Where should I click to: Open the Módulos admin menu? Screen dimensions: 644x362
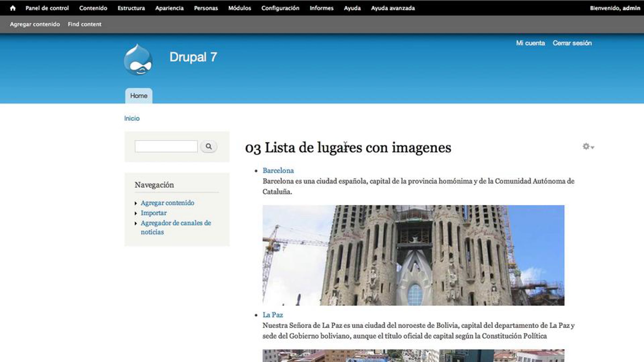[x=239, y=8]
